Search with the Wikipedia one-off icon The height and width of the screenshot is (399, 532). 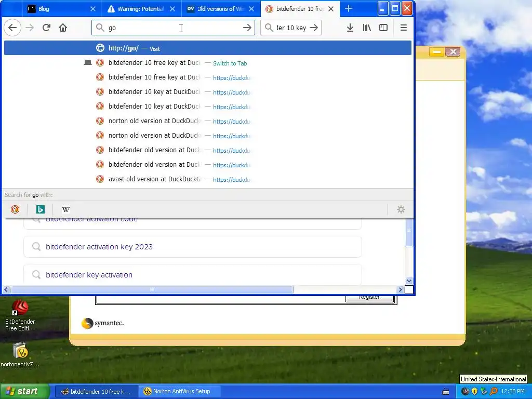[x=66, y=209]
